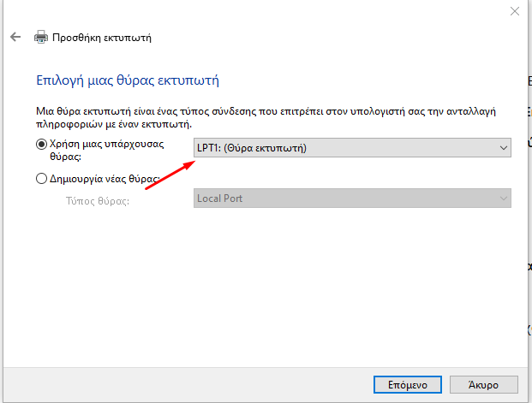The image size is (532, 403).
Task: Select the Χρήση μιας υπάρχουσας θύρας radio button
Action: pyautogui.click(x=41, y=145)
